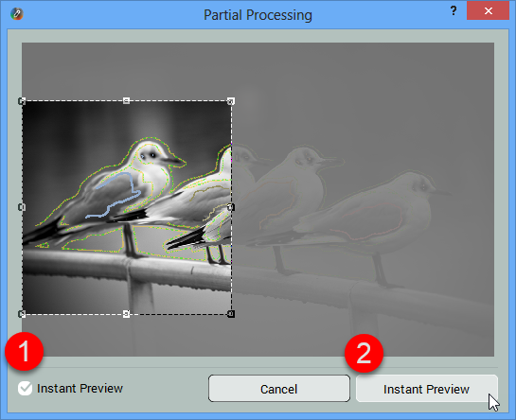The image size is (516, 420).
Task: Click the top-right selection handle
Action: (x=231, y=101)
